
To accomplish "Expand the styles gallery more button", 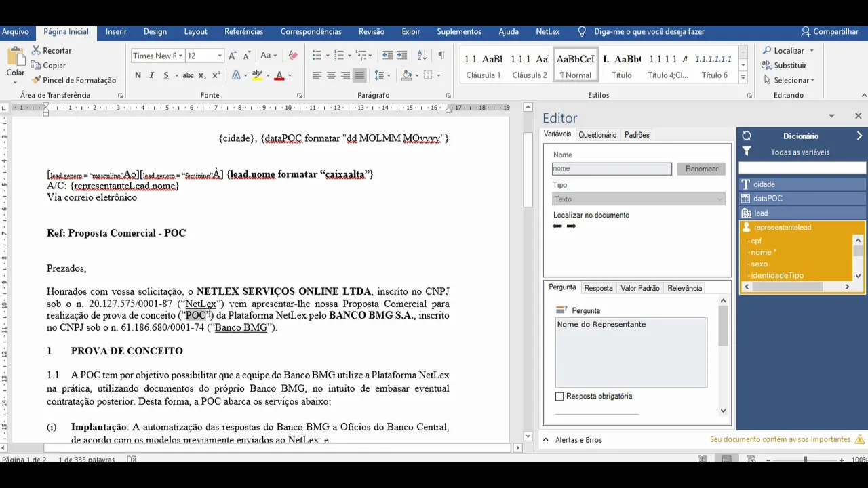I will pos(744,78).
